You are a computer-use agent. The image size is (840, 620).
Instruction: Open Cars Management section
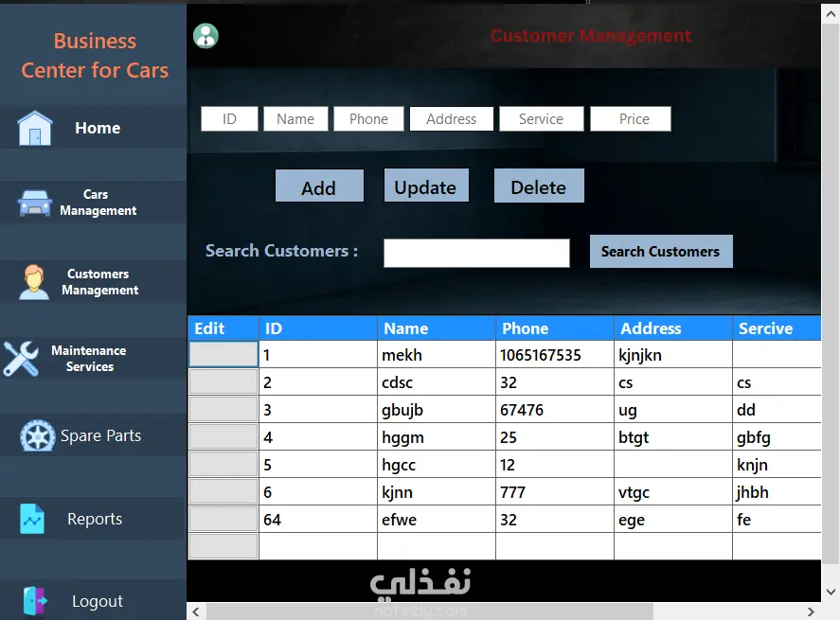click(98, 203)
